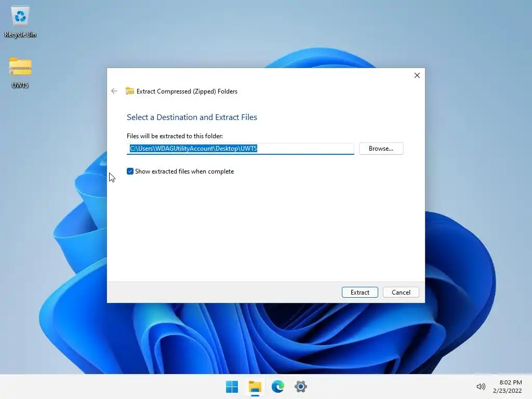Open File Explorer from the taskbar

tap(255, 387)
